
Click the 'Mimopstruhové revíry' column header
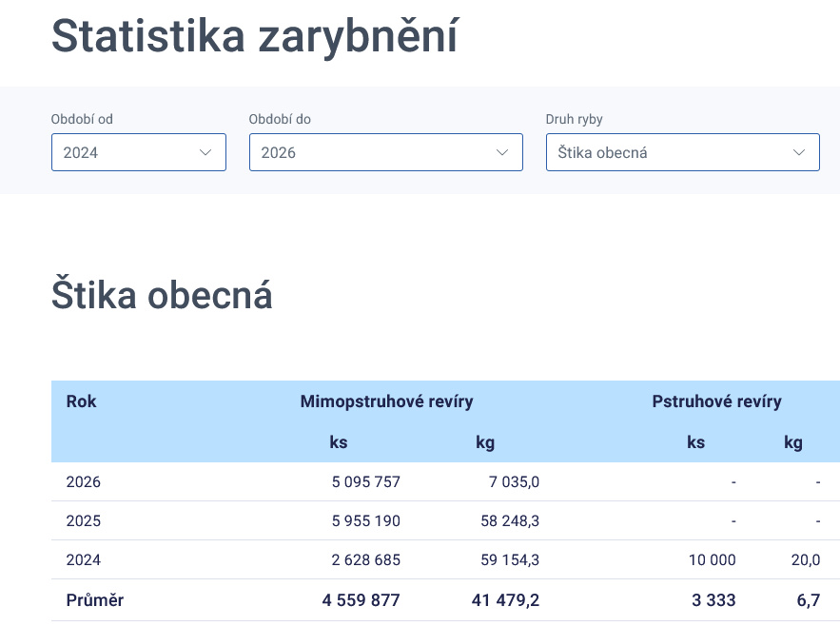coord(387,401)
